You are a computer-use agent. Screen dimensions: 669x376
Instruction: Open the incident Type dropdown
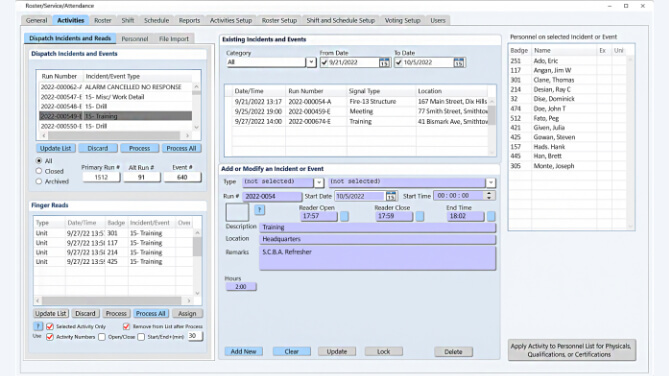pyautogui.click(x=319, y=183)
